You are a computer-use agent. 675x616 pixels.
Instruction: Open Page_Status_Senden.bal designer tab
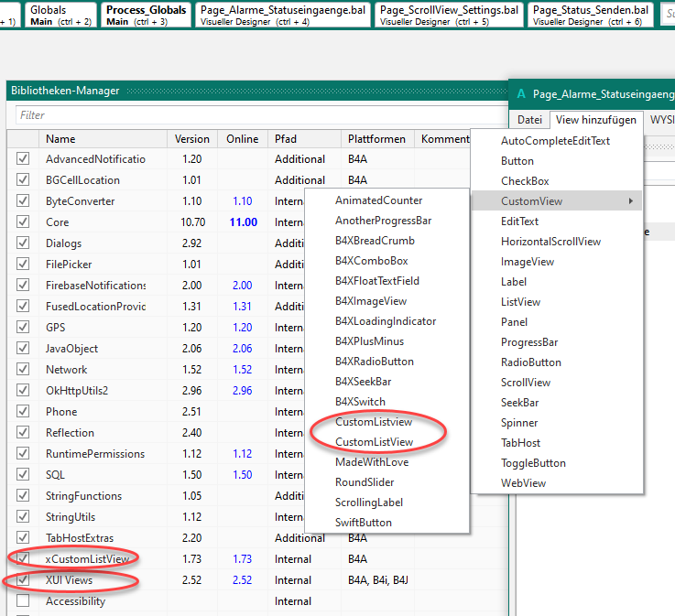[590, 15]
